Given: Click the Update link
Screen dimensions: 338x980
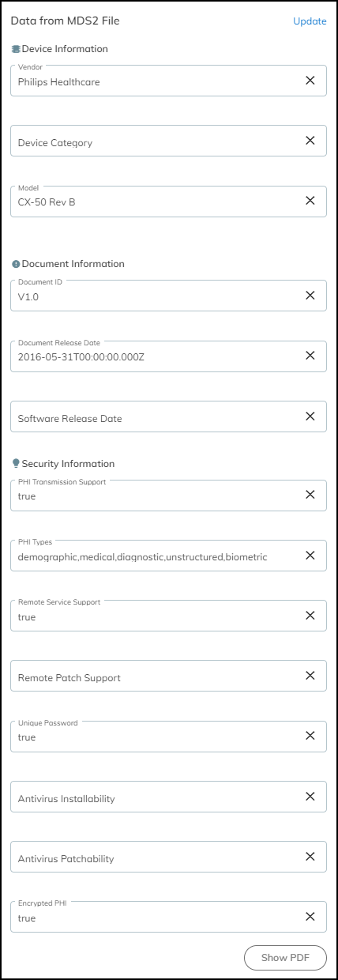Looking at the screenshot, I should pos(310,21).
